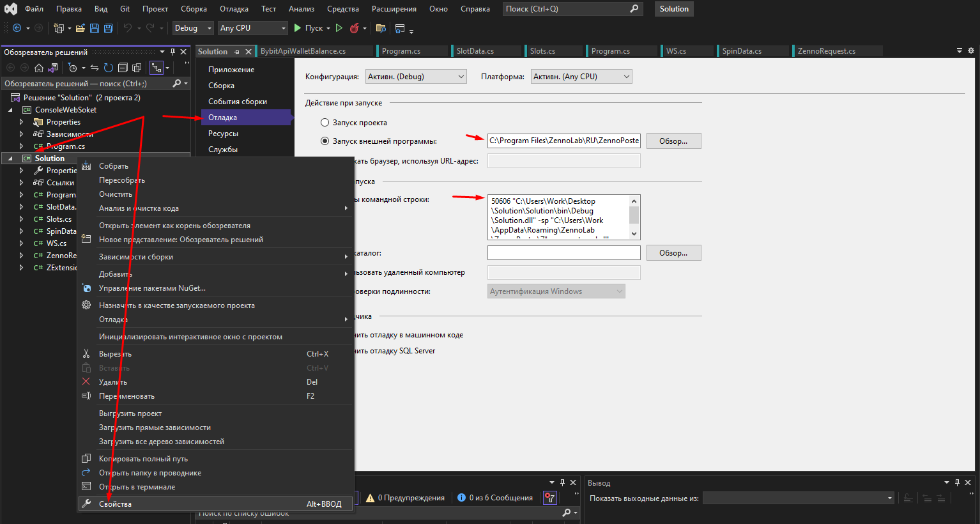This screenshot has width=980, height=524.
Task: Click the navigate backward arrow icon
Action: coord(17,28)
